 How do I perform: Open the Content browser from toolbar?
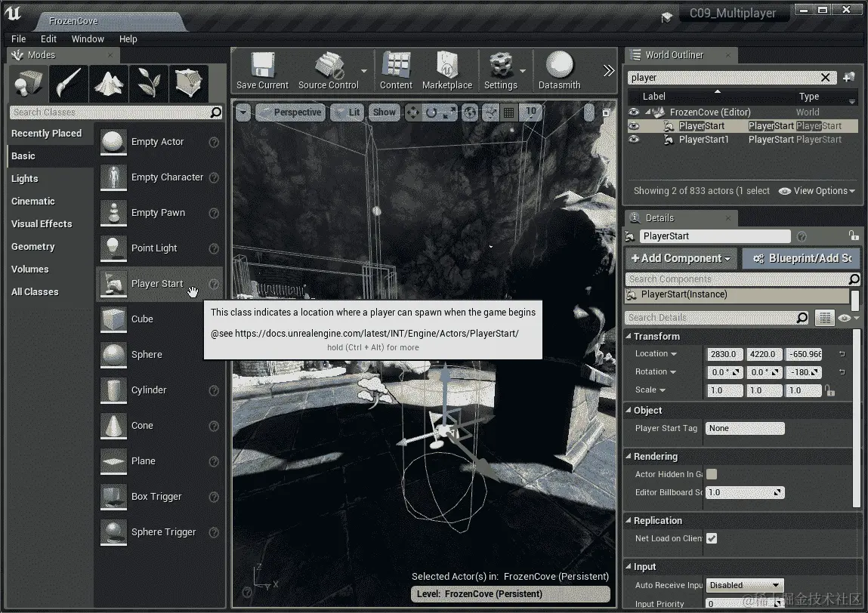tap(396, 70)
